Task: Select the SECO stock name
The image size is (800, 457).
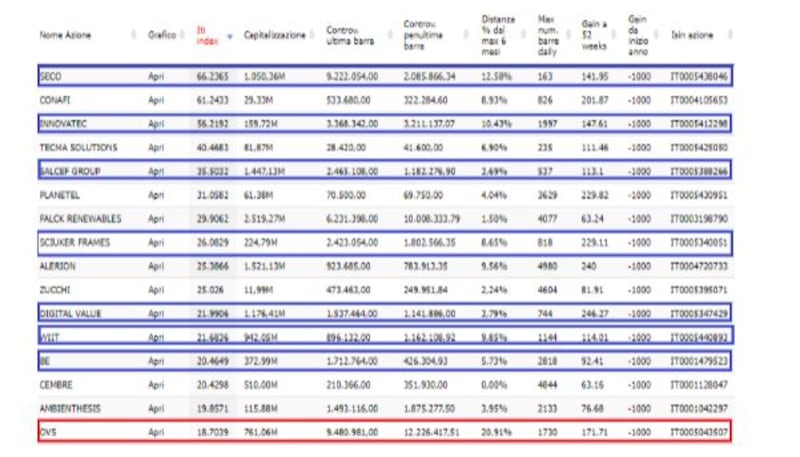Action: (51, 77)
